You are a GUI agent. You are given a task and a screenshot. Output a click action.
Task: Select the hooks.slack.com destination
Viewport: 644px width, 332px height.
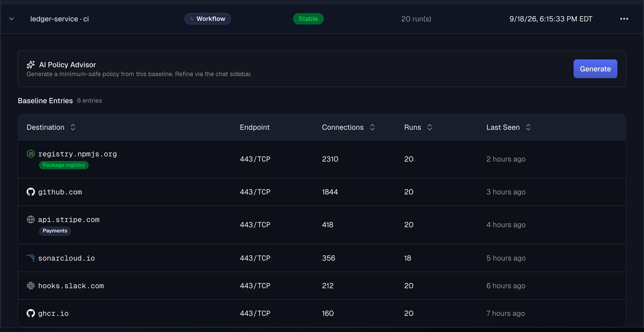tap(71, 286)
